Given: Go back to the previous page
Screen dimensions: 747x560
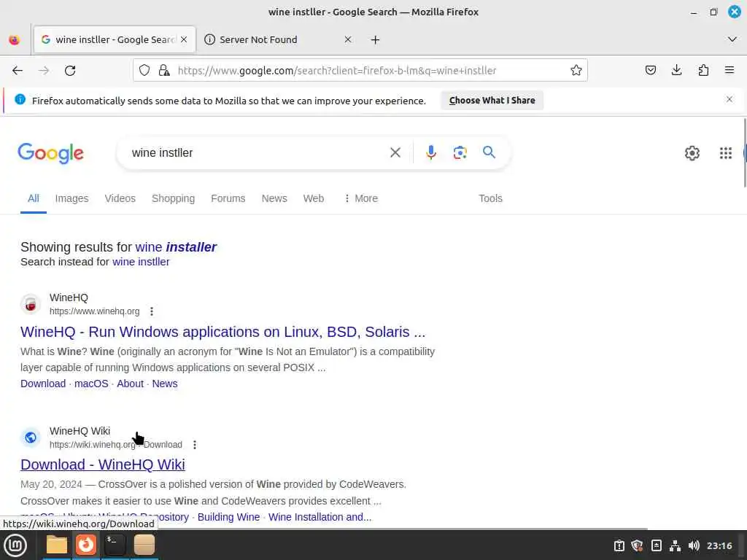Looking at the screenshot, I should [x=18, y=71].
